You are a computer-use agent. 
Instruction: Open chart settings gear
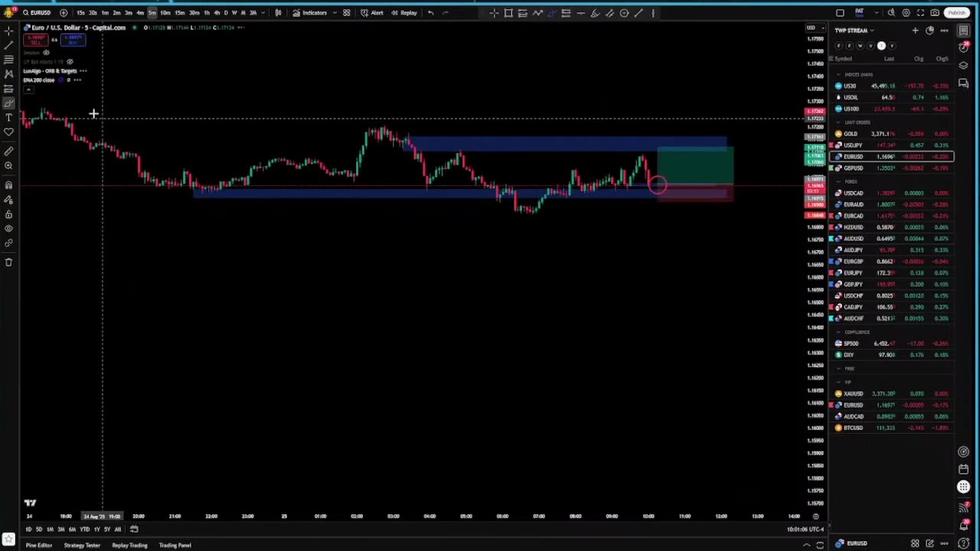pos(906,12)
